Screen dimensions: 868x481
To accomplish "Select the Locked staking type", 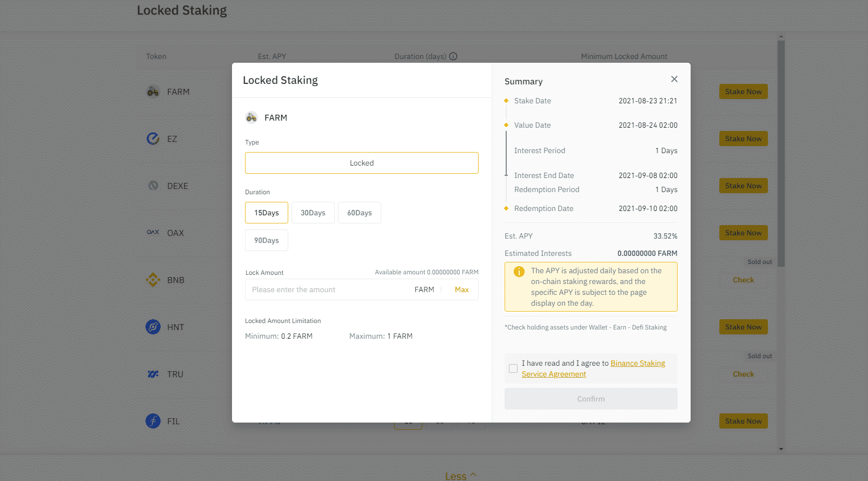I will tap(362, 163).
